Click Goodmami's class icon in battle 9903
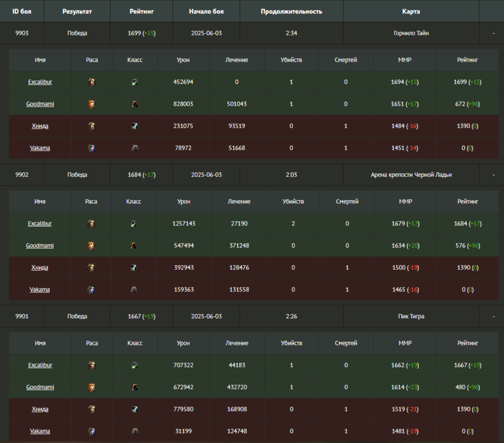The height and width of the screenshot is (443, 504). (x=135, y=104)
